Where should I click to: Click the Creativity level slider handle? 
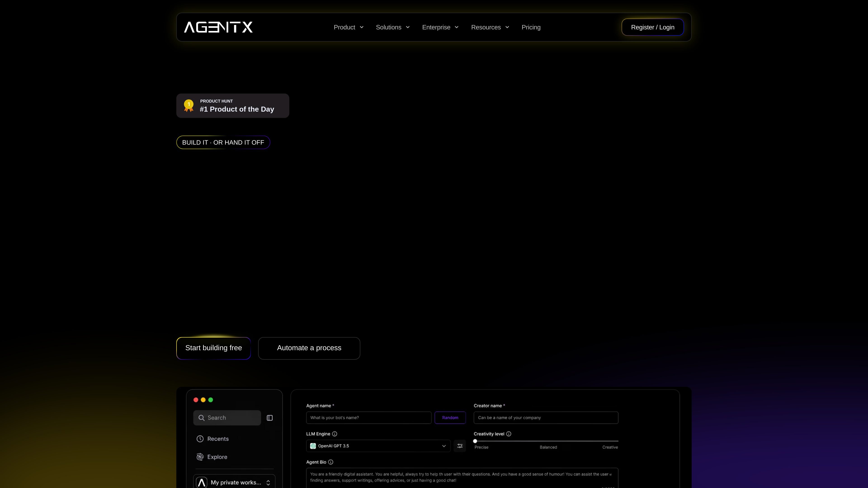[475, 441]
